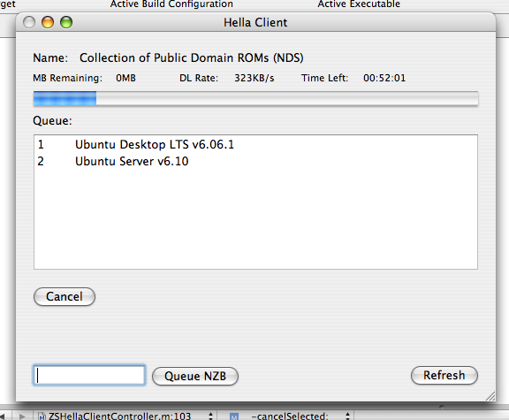509x420 pixels.
Task: Focus the NZB ID text field
Action: (89, 375)
